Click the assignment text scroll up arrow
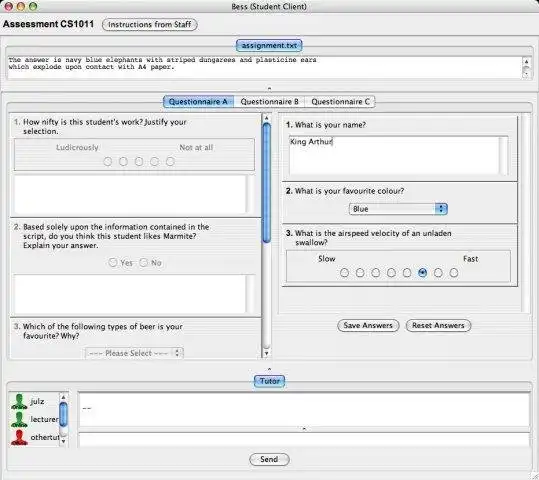This screenshot has height=480, width=539. [x=526, y=62]
